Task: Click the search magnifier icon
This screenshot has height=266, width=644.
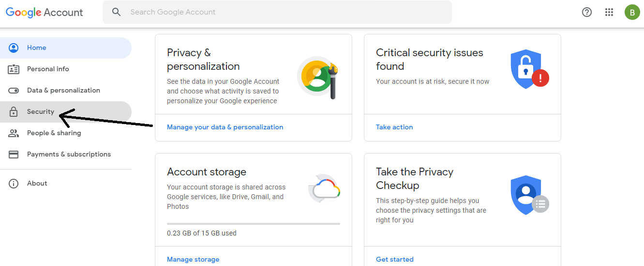Action: (x=116, y=12)
